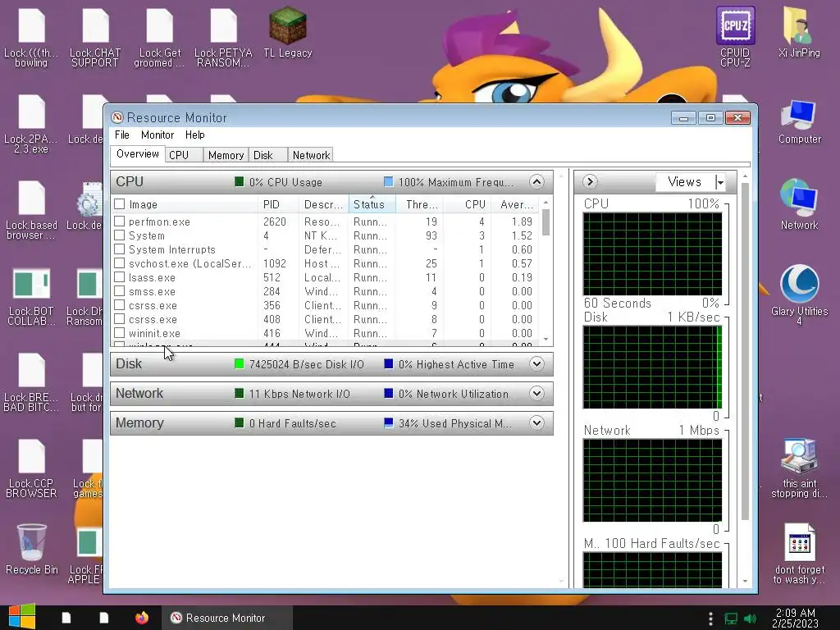Sort by the Image column header
840x630 pixels.
click(x=185, y=204)
